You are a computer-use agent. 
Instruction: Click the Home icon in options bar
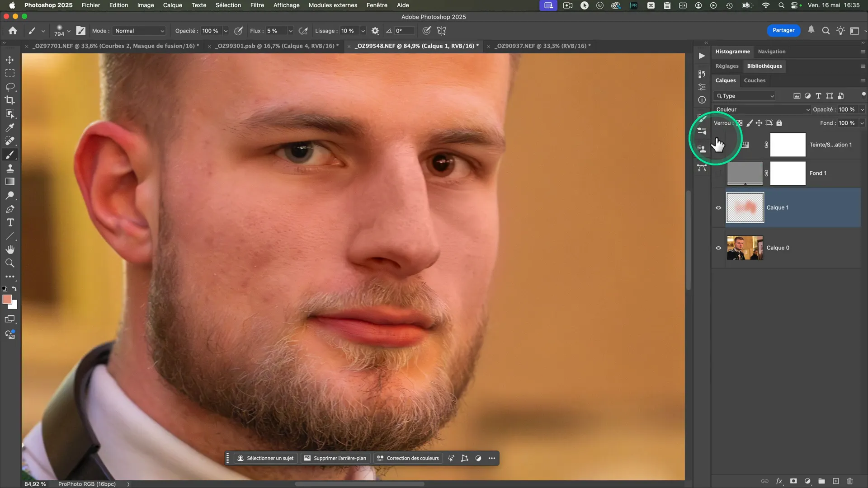click(x=13, y=31)
